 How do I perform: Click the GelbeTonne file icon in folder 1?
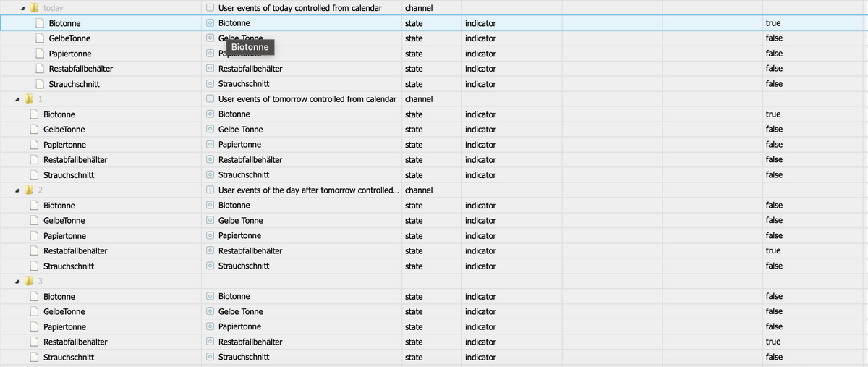[x=34, y=130]
